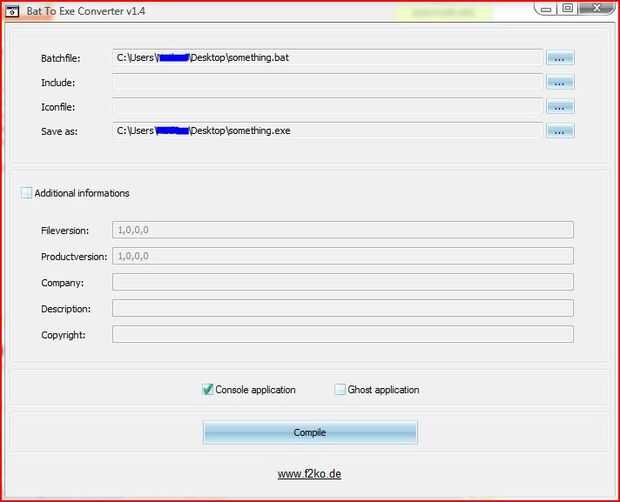Open the www.f2ko.de link
The image size is (620, 502).
tap(310, 474)
